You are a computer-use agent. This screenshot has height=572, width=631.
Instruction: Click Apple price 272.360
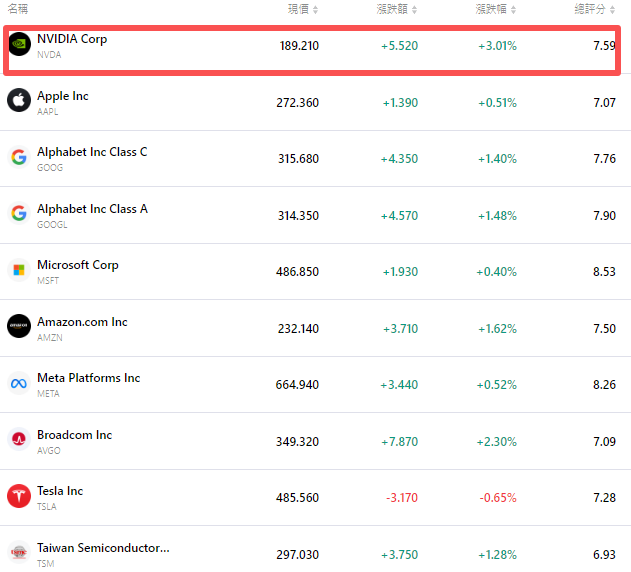297,103
